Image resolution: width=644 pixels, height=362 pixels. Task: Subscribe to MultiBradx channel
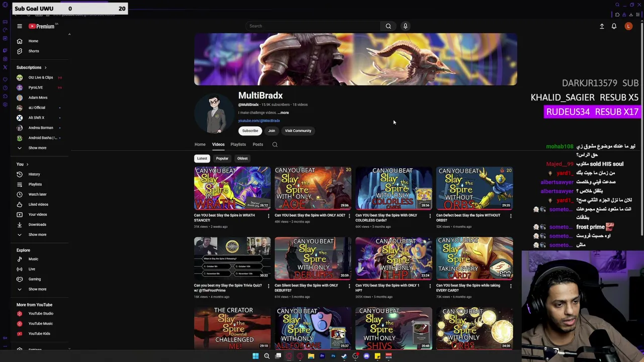pyautogui.click(x=250, y=131)
